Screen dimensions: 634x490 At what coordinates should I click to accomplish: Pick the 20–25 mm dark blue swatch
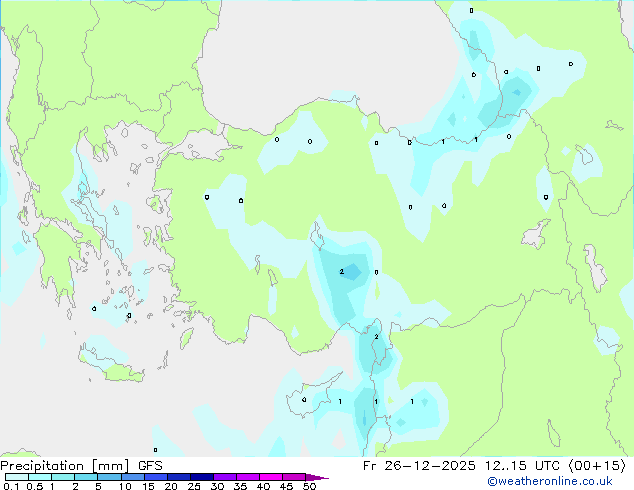click(x=178, y=477)
